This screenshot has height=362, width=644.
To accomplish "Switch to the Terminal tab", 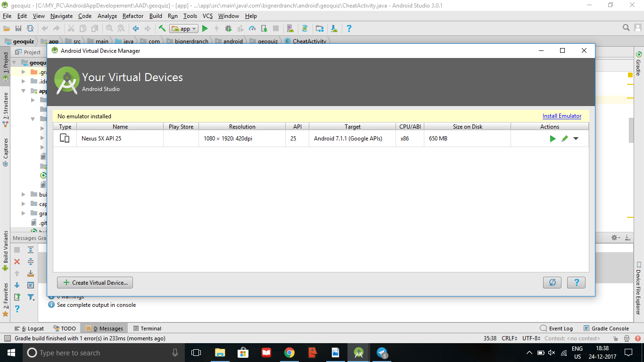I will (x=147, y=329).
